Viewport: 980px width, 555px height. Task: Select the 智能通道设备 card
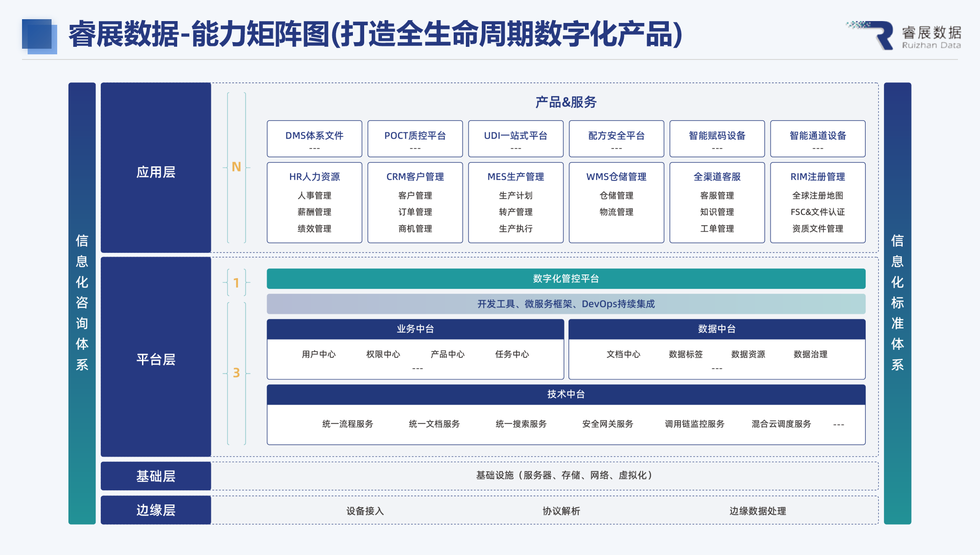point(818,139)
